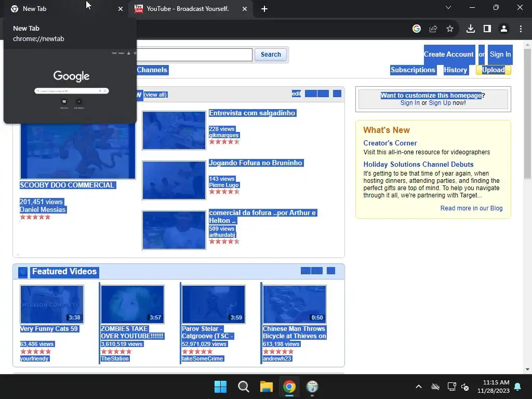The width and height of the screenshot is (532, 399).
Task: Expand the tab search chevron
Action: click(x=448, y=7)
